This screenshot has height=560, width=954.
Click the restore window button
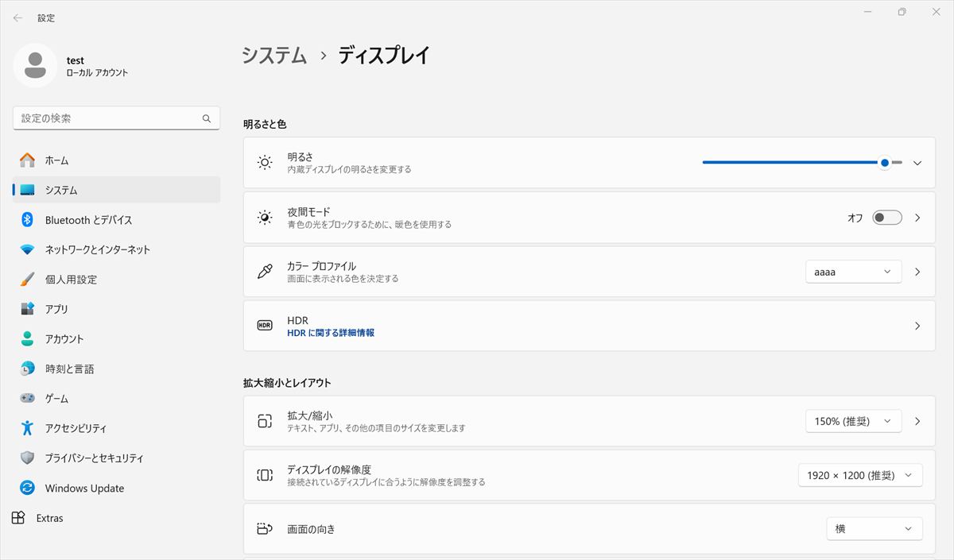click(x=902, y=12)
